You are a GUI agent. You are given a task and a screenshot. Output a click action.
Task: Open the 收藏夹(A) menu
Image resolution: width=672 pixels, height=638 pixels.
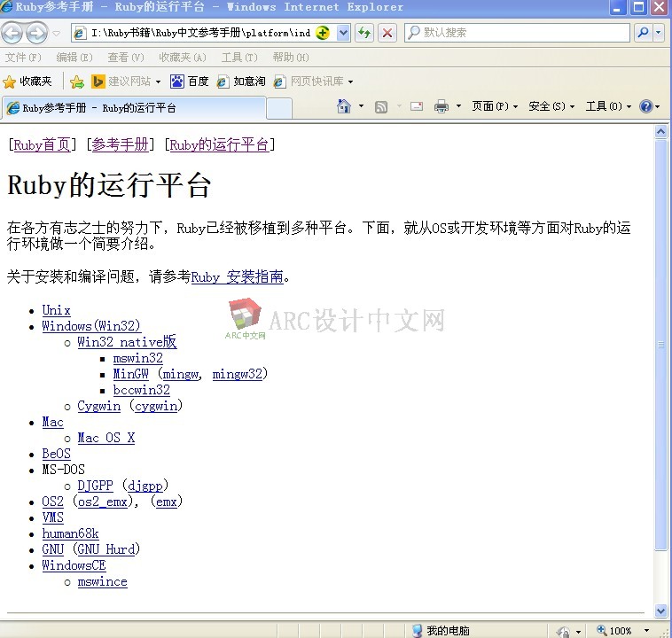(x=183, y=57)
